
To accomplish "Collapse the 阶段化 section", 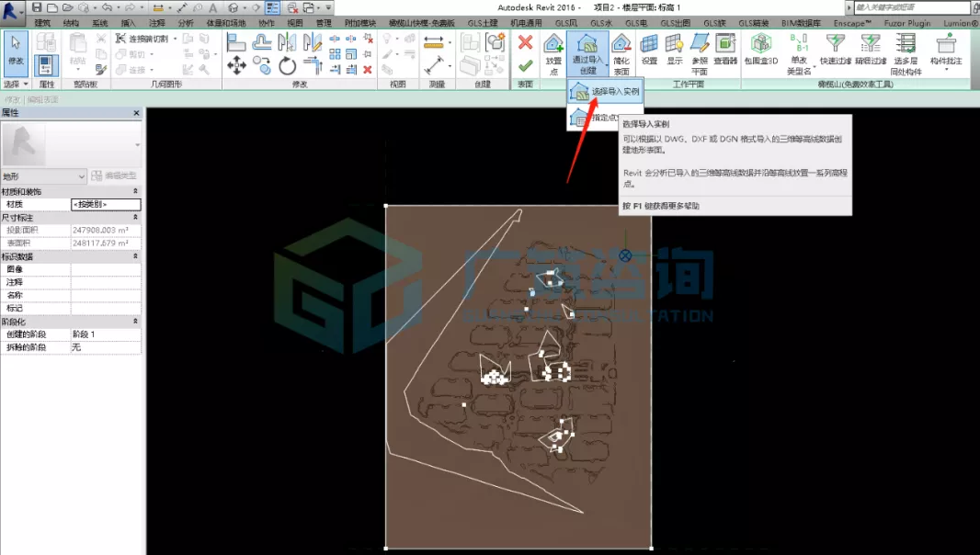I will point(136,322).
